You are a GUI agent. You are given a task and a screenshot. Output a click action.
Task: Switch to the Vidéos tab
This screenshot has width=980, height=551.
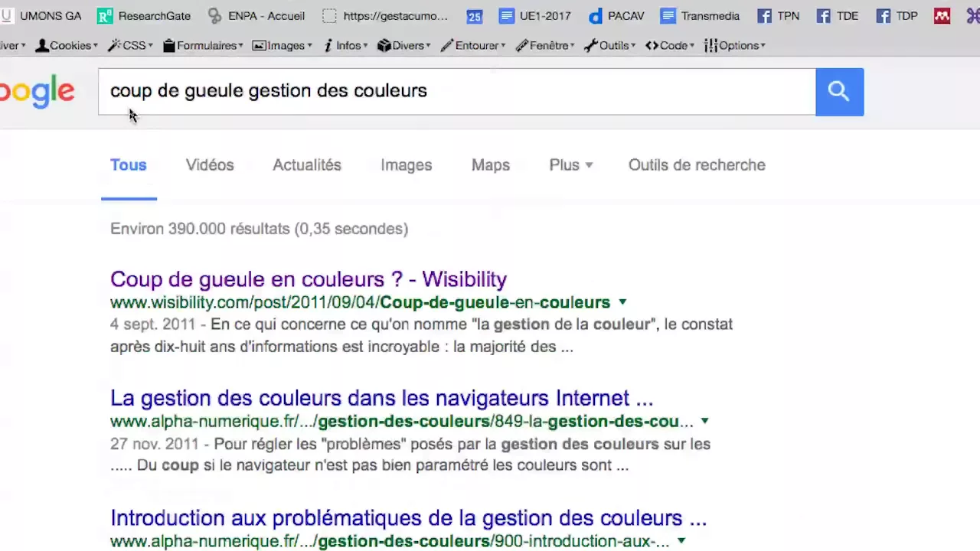(210, 165)
